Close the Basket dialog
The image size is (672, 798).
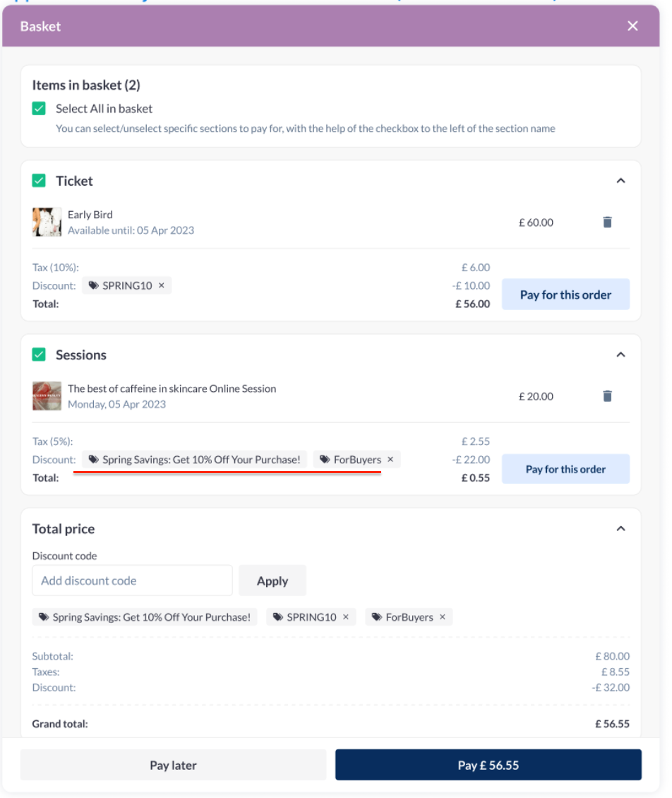tap(632, 26)
